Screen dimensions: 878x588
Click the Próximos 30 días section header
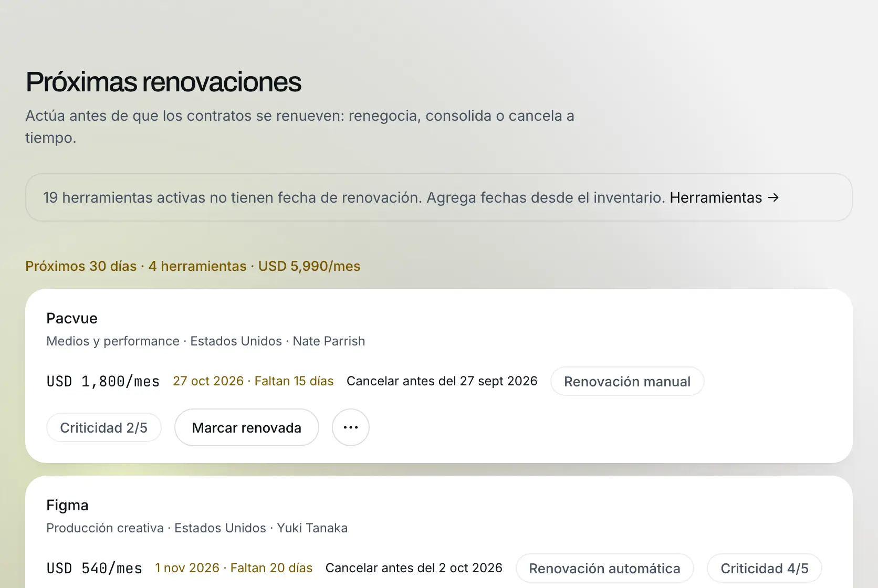tap(193, 266)
